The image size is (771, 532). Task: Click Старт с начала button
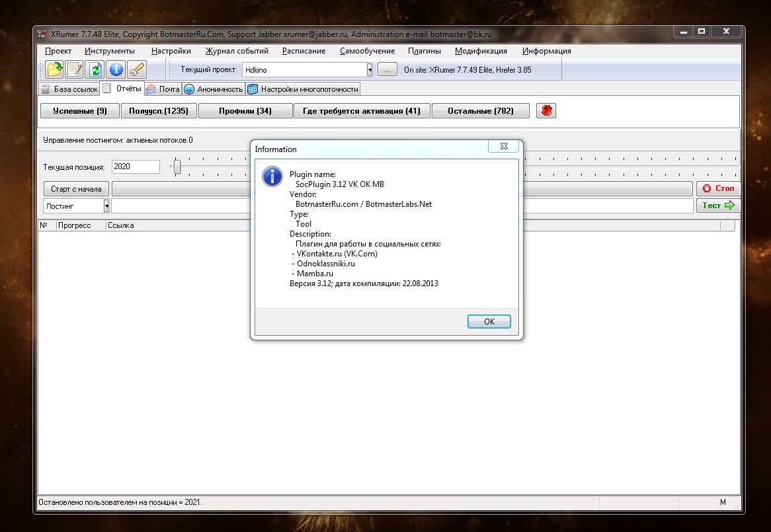[x=76, y=188]
